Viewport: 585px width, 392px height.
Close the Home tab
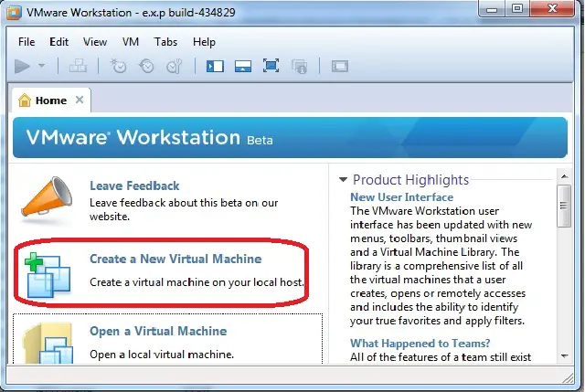click(x=80, y=100)
